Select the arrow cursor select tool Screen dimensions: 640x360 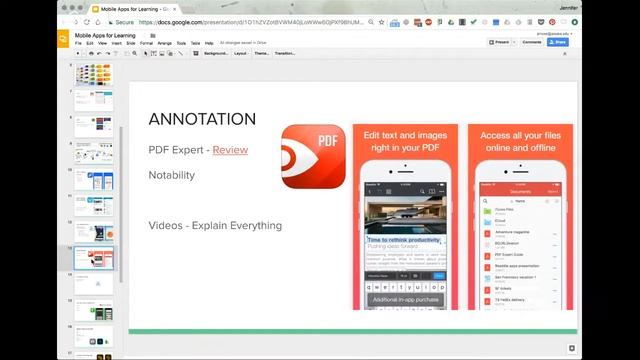pos(146,53)
